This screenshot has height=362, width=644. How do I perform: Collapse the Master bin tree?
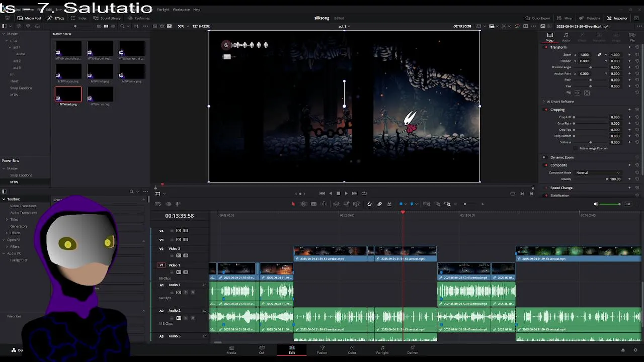[4, 34]
